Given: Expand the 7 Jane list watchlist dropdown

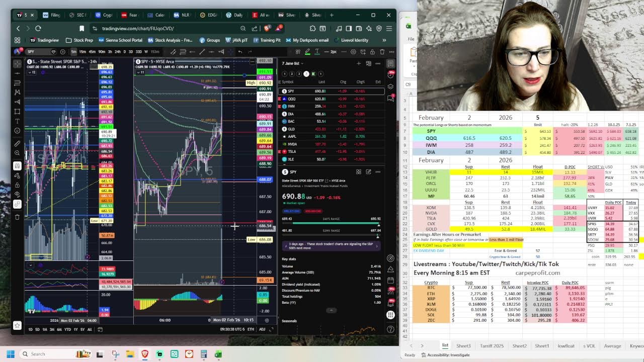Looking at the screenshot, I should tap(293, 63).
